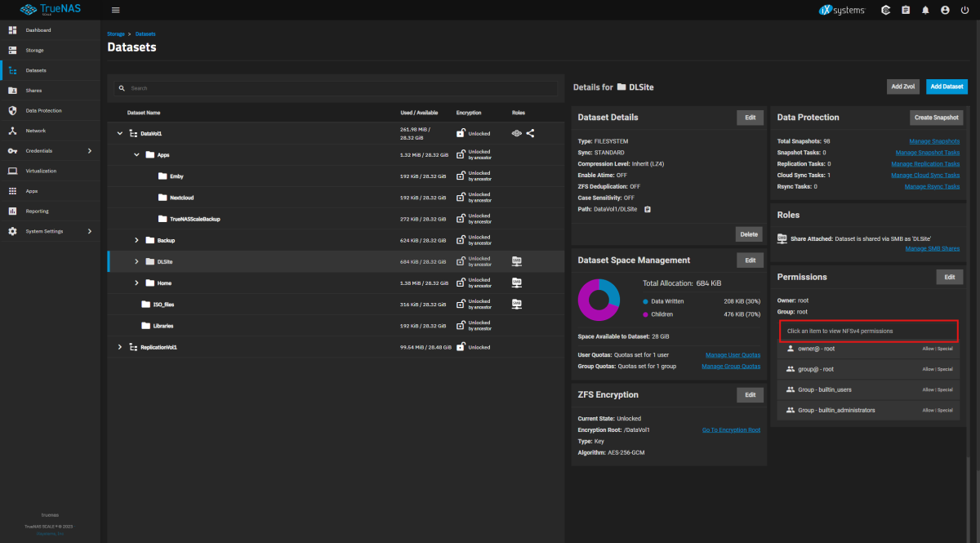
Task: Open Manage Cloud Sync Tasks link
Action: (926, 176)
